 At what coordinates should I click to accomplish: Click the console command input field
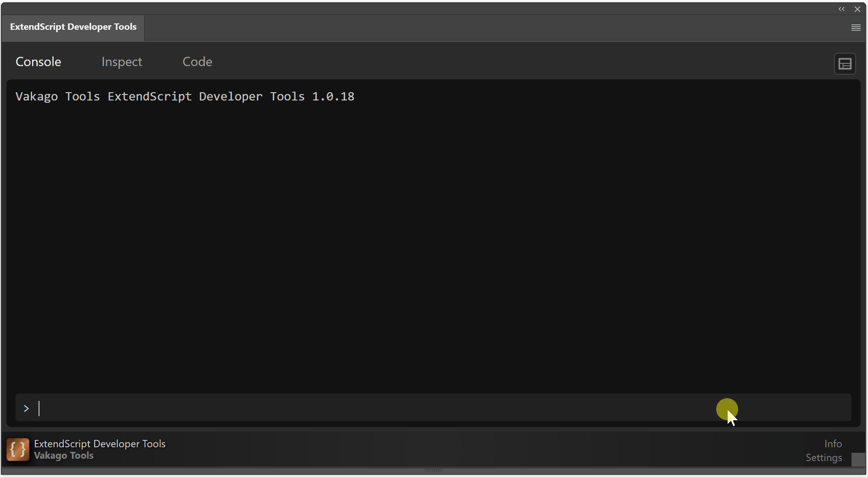(434, 408)
